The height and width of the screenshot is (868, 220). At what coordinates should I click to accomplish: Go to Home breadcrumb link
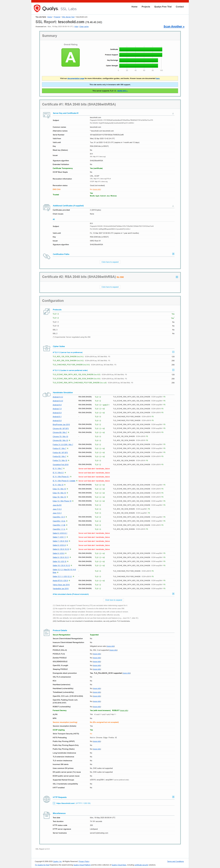click(x=50, y=17)
